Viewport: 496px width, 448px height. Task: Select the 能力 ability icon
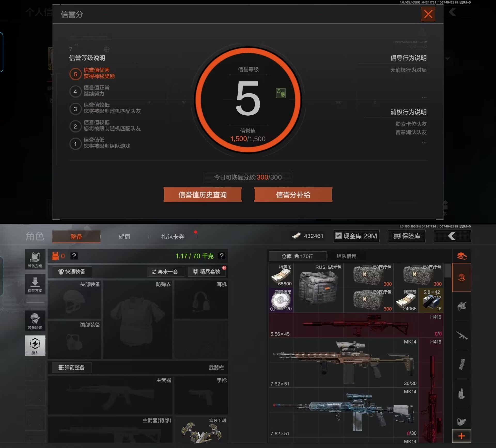coord(35,346)
